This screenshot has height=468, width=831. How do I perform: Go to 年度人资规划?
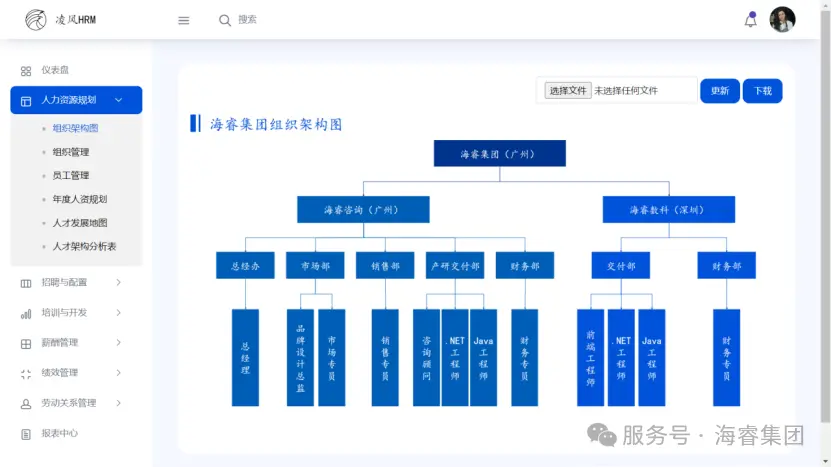[x=80, y=199]
